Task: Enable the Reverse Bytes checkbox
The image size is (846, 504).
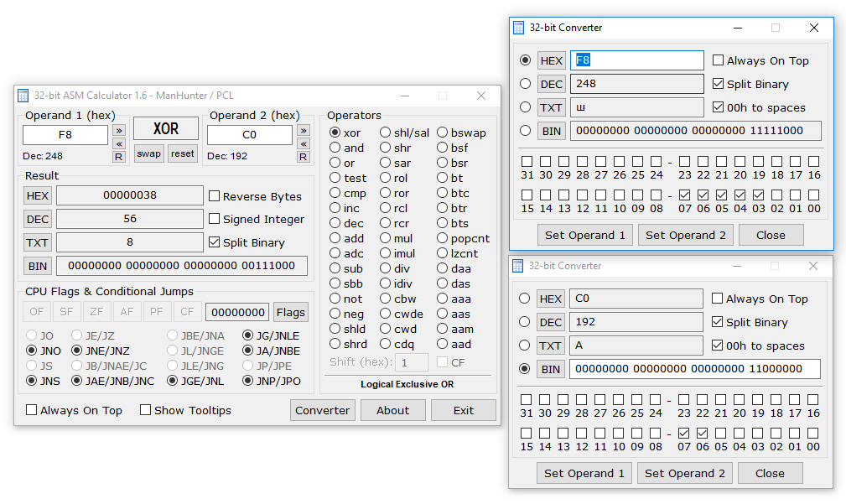Action: pyautogui.click(x=215, y=196)
